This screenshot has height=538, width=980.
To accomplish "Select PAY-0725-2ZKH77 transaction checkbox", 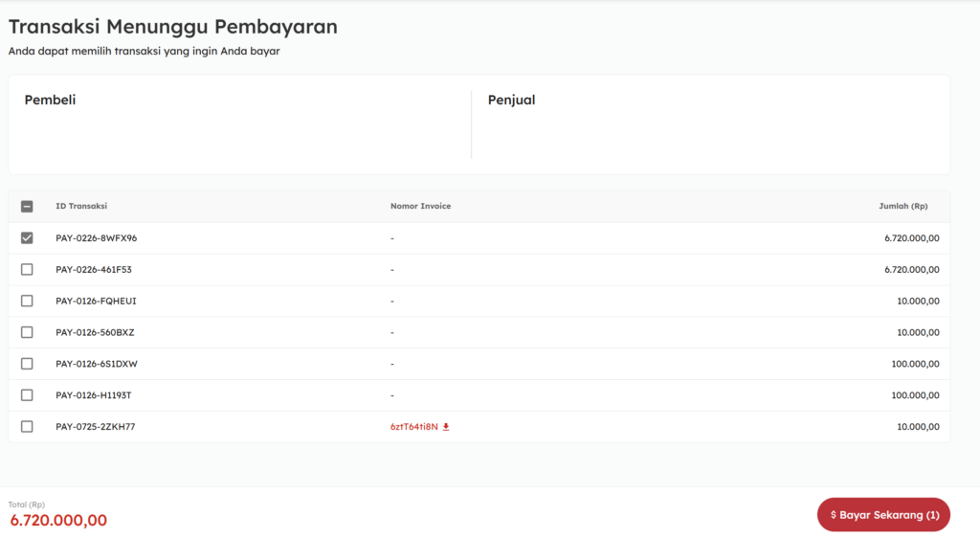I will (27, 427).
